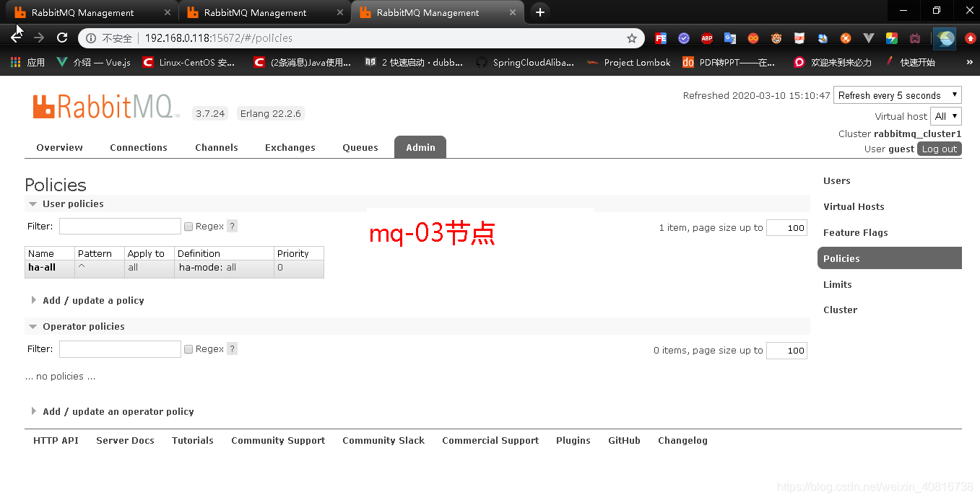
Task: Close the third RabbitMQ Management tab
Action: coord(513,13)
